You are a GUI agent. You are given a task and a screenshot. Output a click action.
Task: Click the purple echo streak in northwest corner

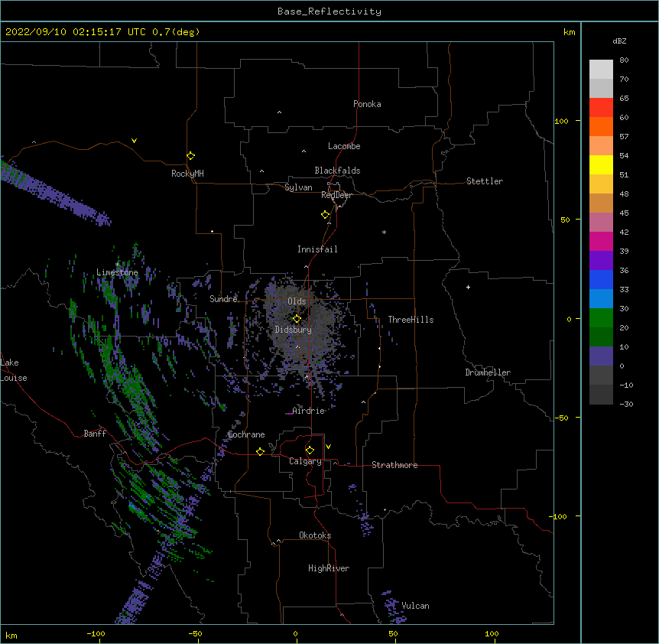point(54,191)
